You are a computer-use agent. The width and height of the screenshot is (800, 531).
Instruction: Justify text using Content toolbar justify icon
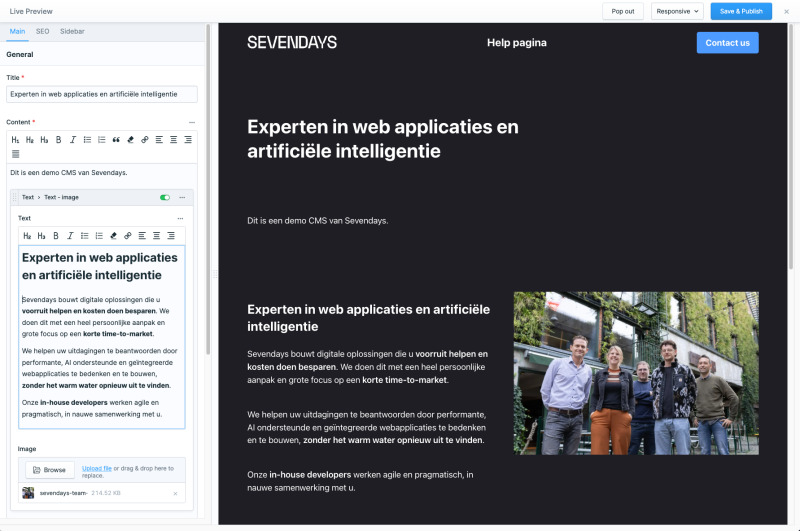pos(15,154)
